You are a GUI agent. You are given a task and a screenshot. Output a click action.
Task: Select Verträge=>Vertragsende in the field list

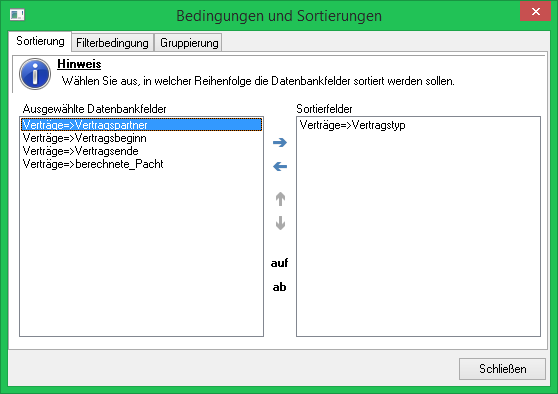(141, 151)
